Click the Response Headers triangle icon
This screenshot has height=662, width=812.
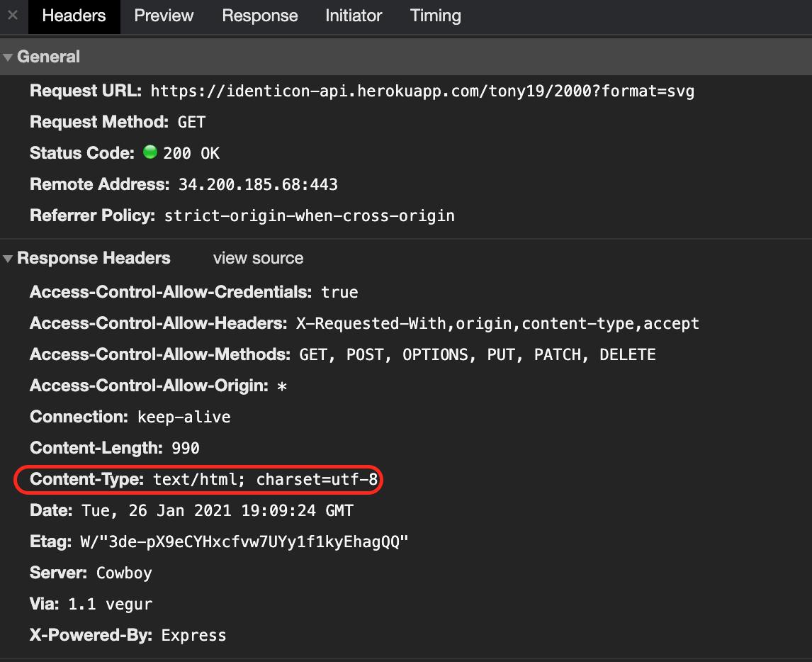click(x=8, y=259)
